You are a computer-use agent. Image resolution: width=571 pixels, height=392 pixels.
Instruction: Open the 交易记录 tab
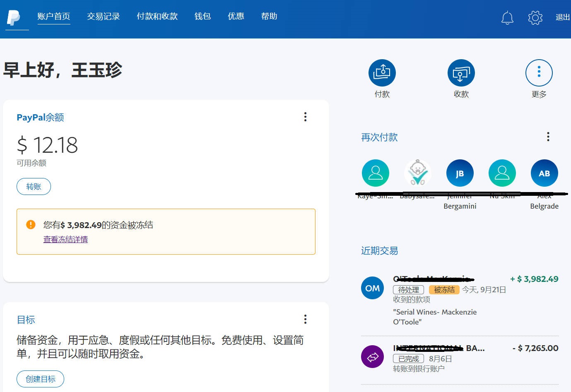pos(104,16)
